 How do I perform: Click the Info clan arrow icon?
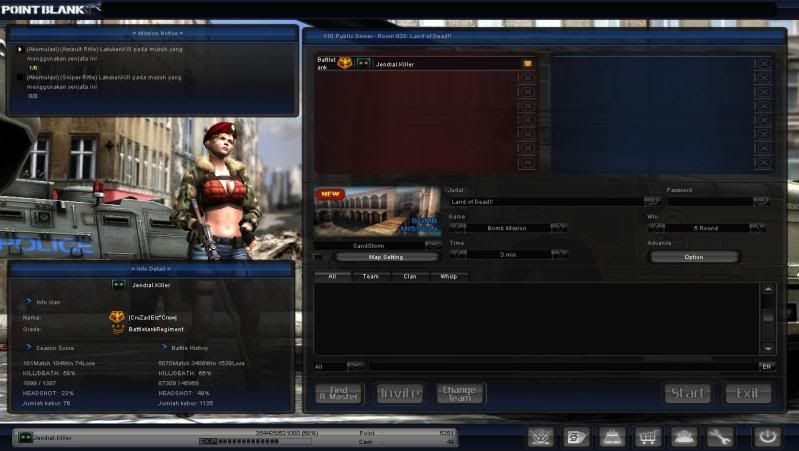[29, 302]
